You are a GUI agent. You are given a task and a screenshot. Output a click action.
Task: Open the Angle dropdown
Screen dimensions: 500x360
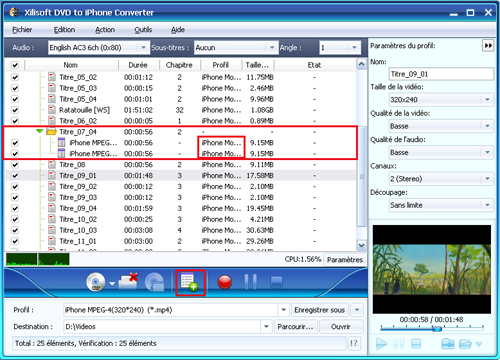coord(354,48)
